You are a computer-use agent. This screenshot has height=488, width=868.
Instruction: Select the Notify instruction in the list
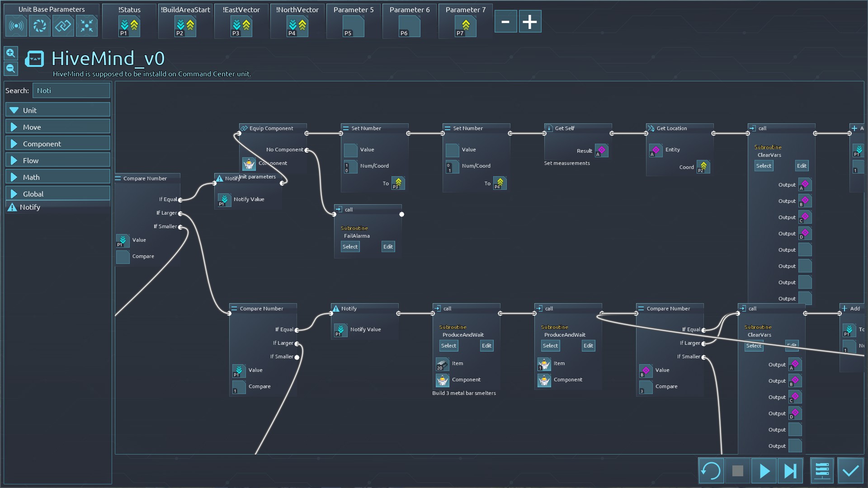pos(30,207)
